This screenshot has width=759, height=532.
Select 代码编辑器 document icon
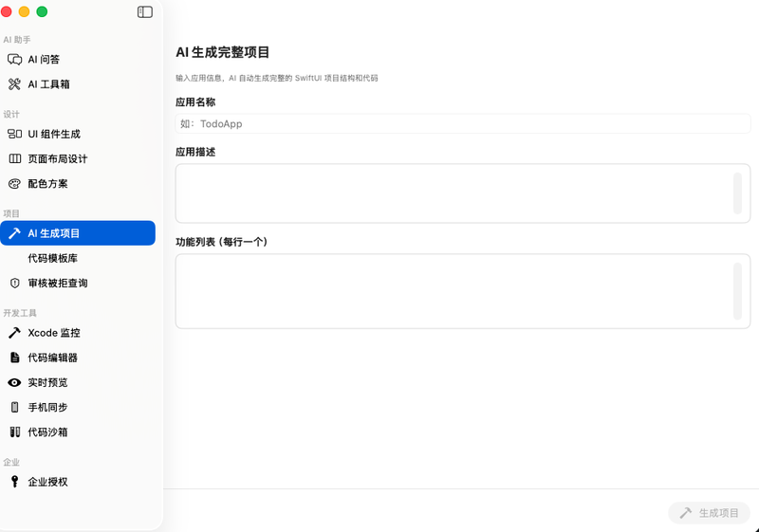click(x=15, y=358)
